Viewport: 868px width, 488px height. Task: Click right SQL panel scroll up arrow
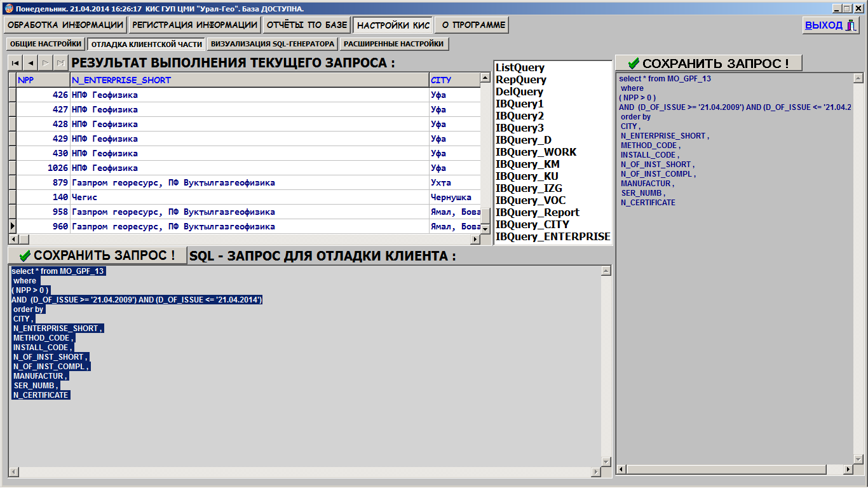point(858,78)
